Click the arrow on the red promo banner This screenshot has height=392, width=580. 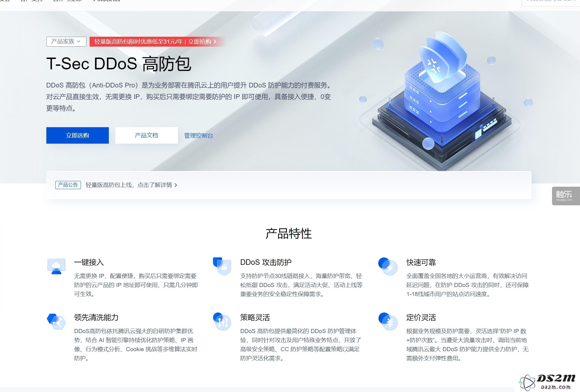tap(215, 42)
